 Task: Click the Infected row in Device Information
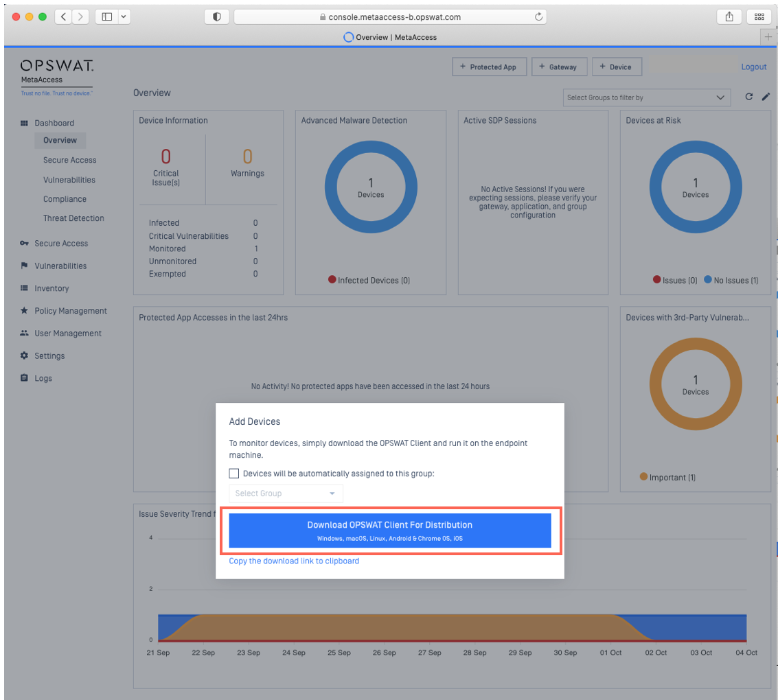[x=203, y=223]
